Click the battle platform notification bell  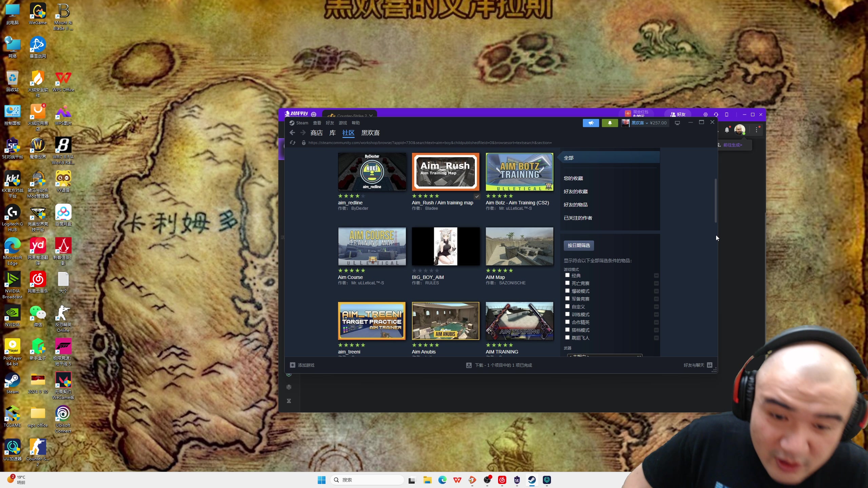click(x=727, y=130)
